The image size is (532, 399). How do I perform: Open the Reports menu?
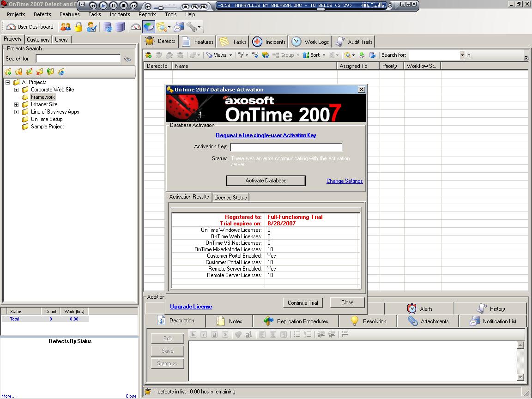point(147,14)
